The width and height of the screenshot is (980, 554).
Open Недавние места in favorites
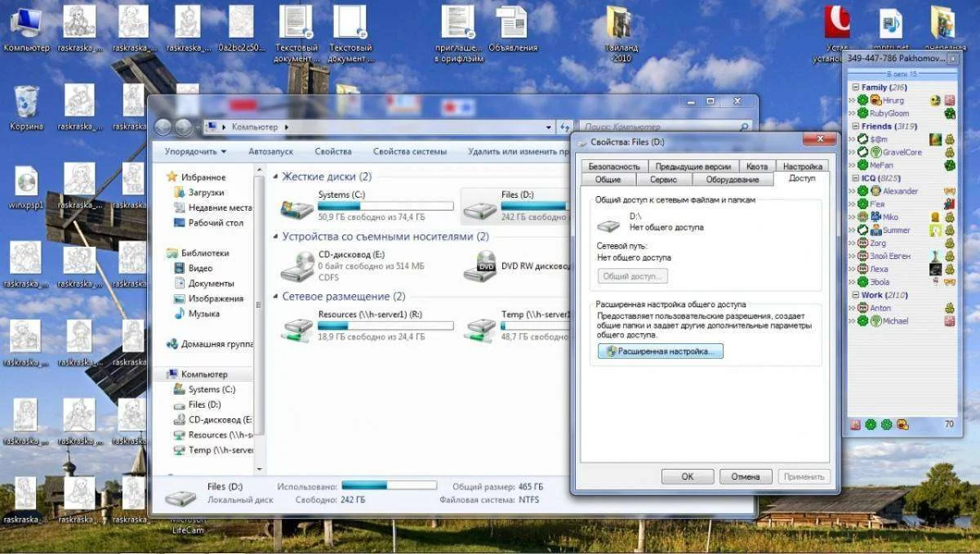pyautogui.click(x=212, y=208)
